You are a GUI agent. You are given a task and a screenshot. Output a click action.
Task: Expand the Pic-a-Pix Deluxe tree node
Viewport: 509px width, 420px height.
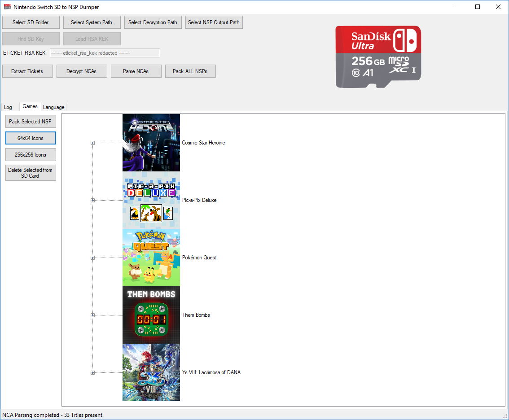(x=93, y=201)
